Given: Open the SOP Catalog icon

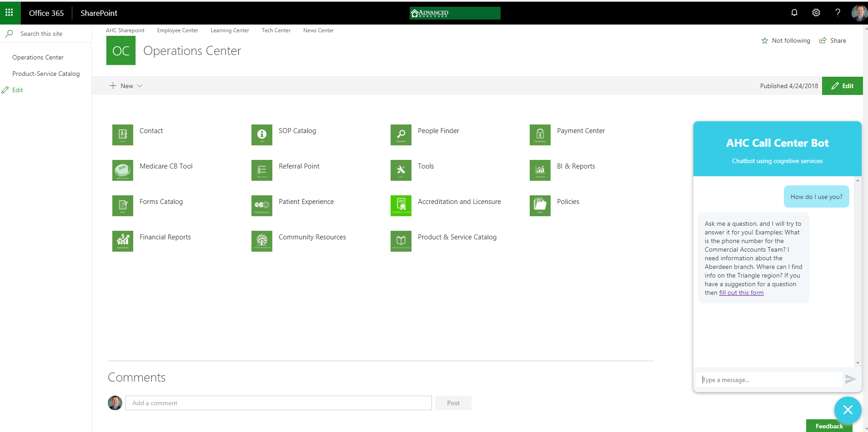Looking at the screenshot, I should pyautogui.click(x=261, y=134).
